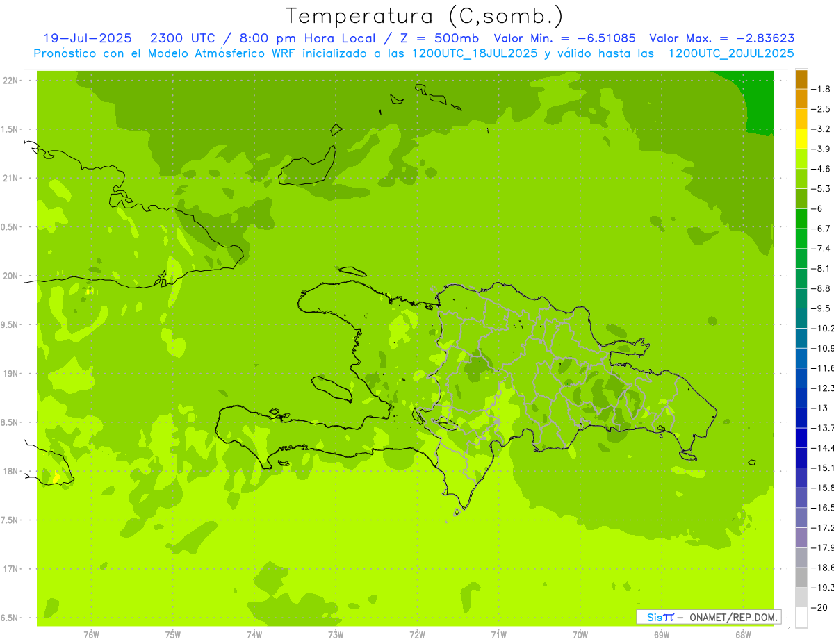This screenshot has height=644, width=834.
Task: Click "Valor Max. = -2.83623" text
Action: coord(721,39)
